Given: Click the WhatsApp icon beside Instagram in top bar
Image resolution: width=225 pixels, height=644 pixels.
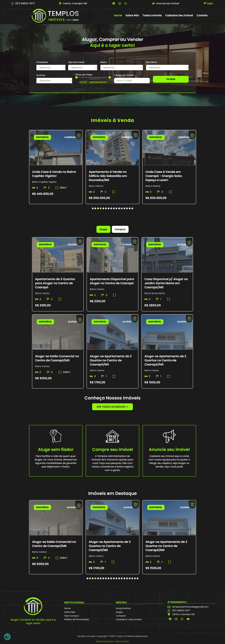Looking at the screenshot, I should tap(126, 4).
